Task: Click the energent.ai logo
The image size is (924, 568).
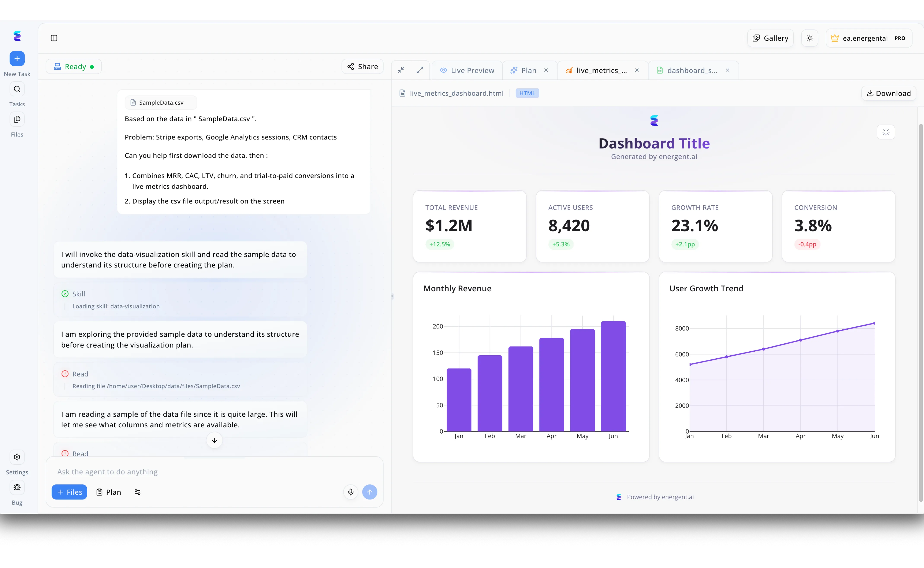Action: pyautogui.click(x=17, y=36)
